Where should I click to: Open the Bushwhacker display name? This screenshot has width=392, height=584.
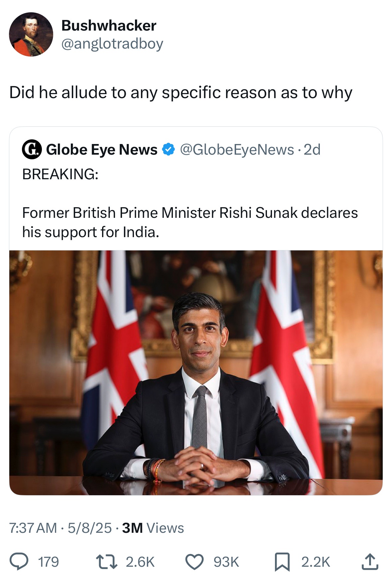pos(109,26)
